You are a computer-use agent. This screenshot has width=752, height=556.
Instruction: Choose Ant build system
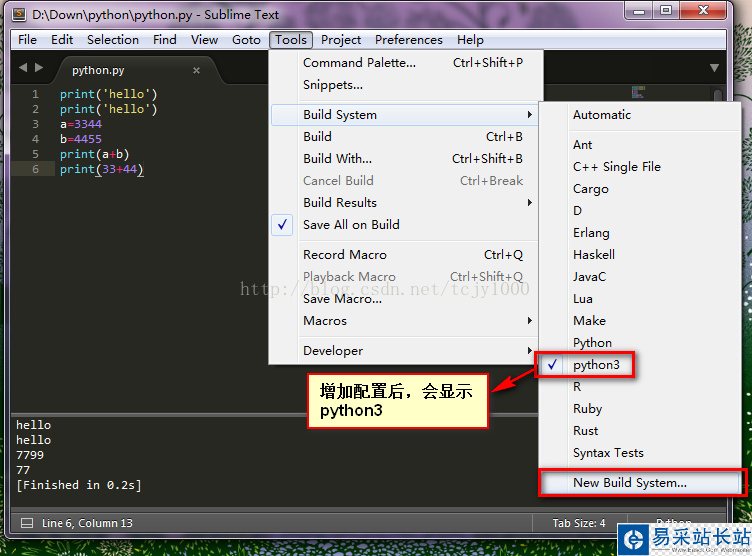point(640,144)
